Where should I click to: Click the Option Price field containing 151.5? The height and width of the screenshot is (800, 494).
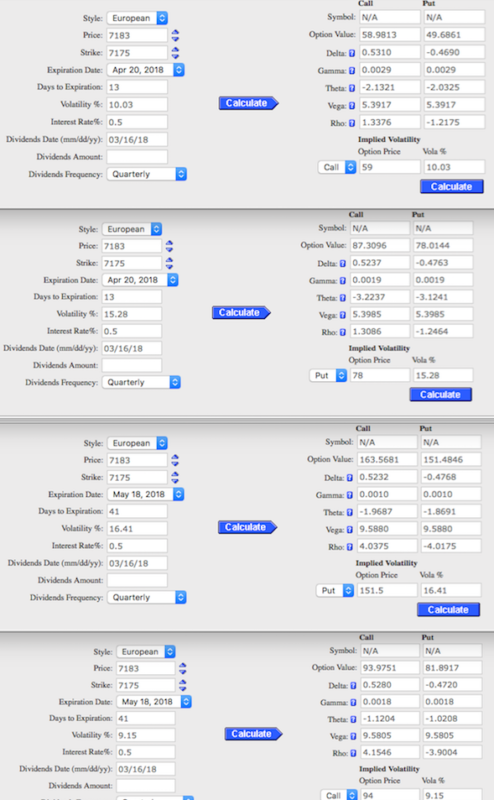[387, 590]
